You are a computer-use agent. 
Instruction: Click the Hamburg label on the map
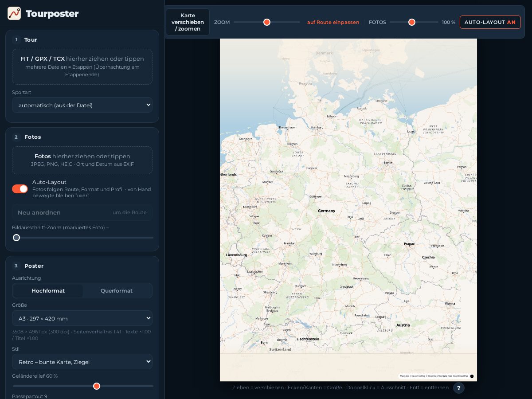pyautogui.click(x=317, y=127)
